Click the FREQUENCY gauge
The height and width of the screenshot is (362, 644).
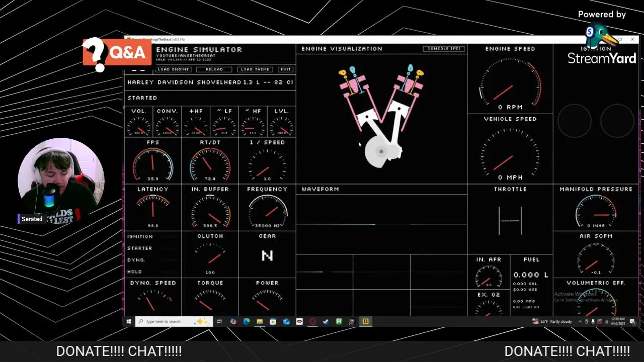click(x=267, y=211)
